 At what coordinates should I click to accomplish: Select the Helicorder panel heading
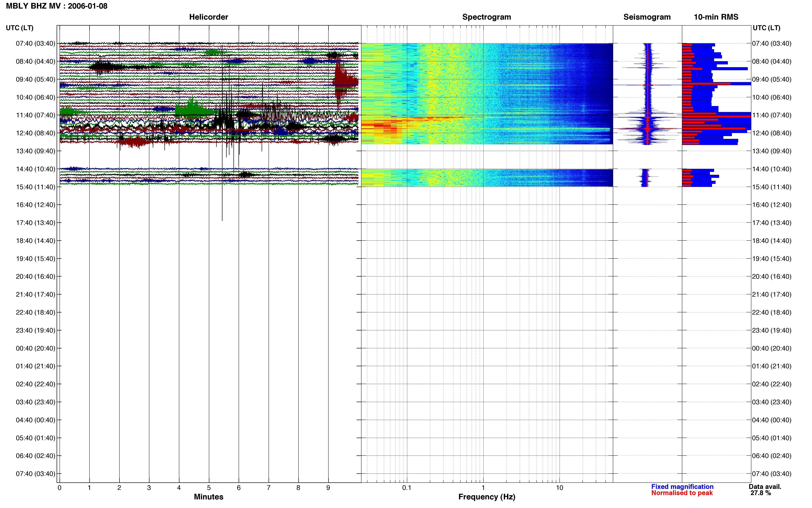[209, 17]
